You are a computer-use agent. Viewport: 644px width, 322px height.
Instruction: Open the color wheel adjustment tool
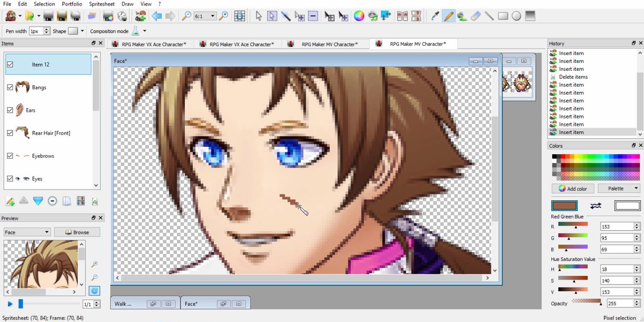click(359, 16)
